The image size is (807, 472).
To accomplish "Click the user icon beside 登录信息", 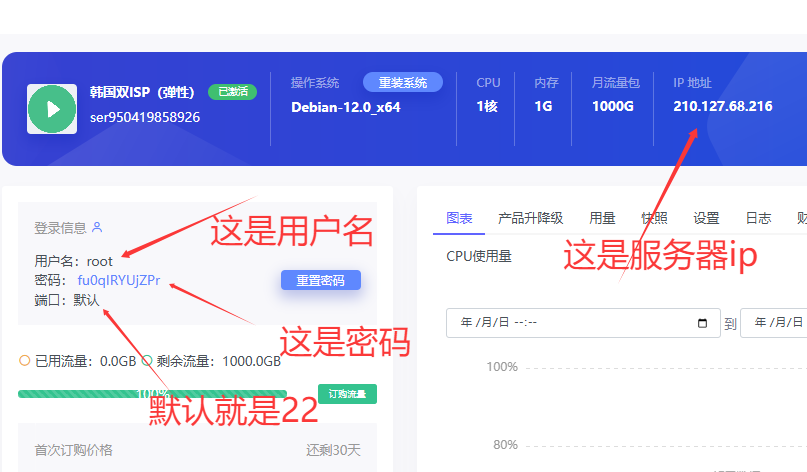I will click(97, 228).
